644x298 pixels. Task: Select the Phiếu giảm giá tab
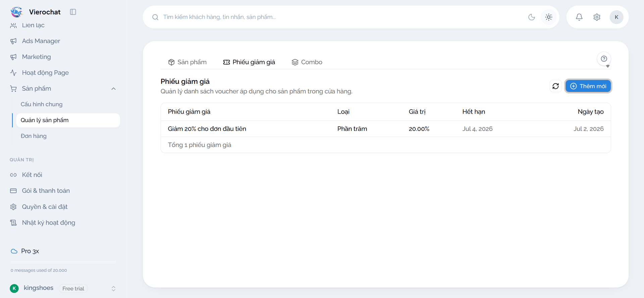249,62
